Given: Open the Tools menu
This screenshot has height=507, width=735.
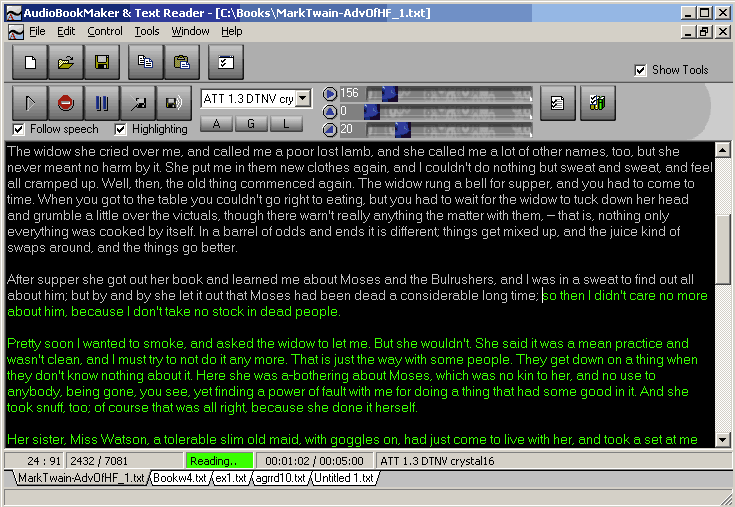Looking at the screenshot, I should (x=147, y=31).
